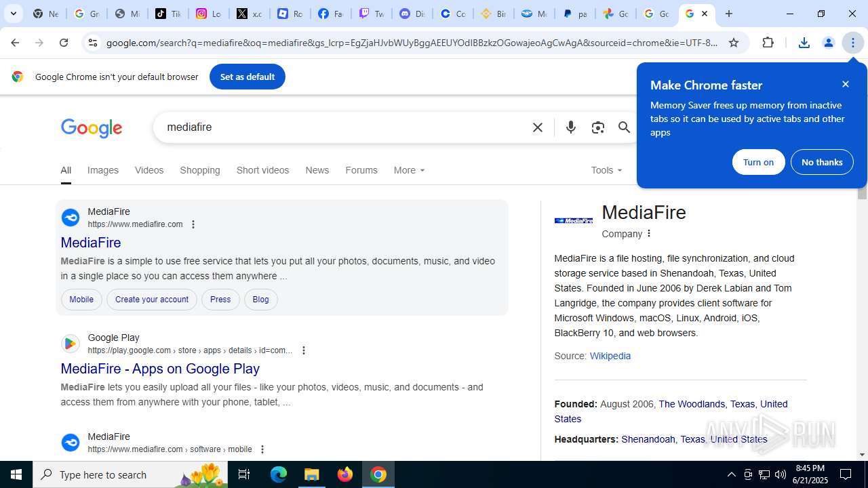Viewport: 868px width, 488px height.
Task: Switch to the Binance tab
Action: (x=494, y=14)
